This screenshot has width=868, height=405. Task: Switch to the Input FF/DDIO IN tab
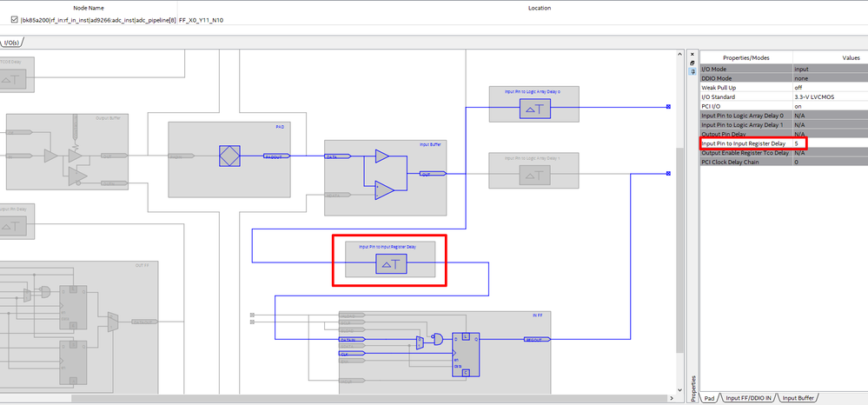tap(748, 398)
